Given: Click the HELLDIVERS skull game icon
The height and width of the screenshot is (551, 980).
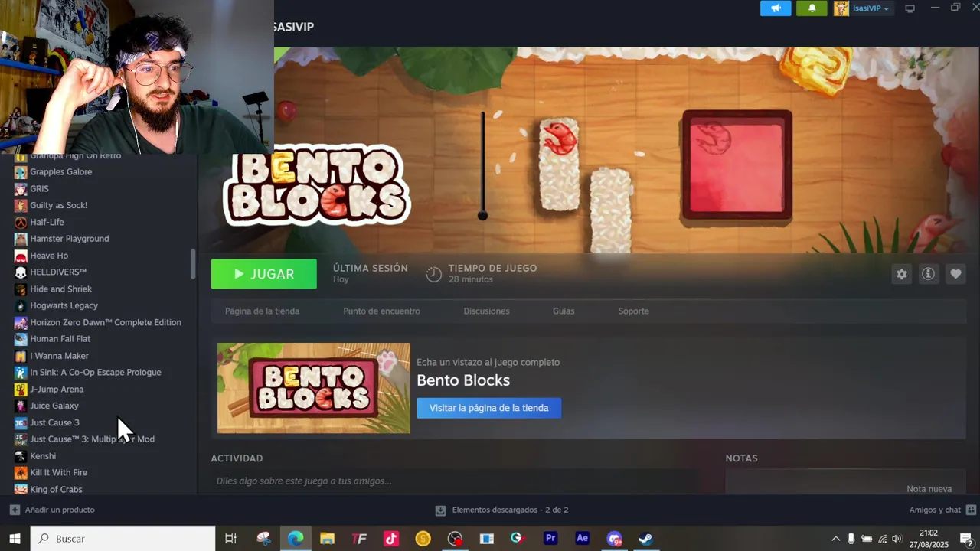Looking at the screenshot, I should tap(21, 272).
